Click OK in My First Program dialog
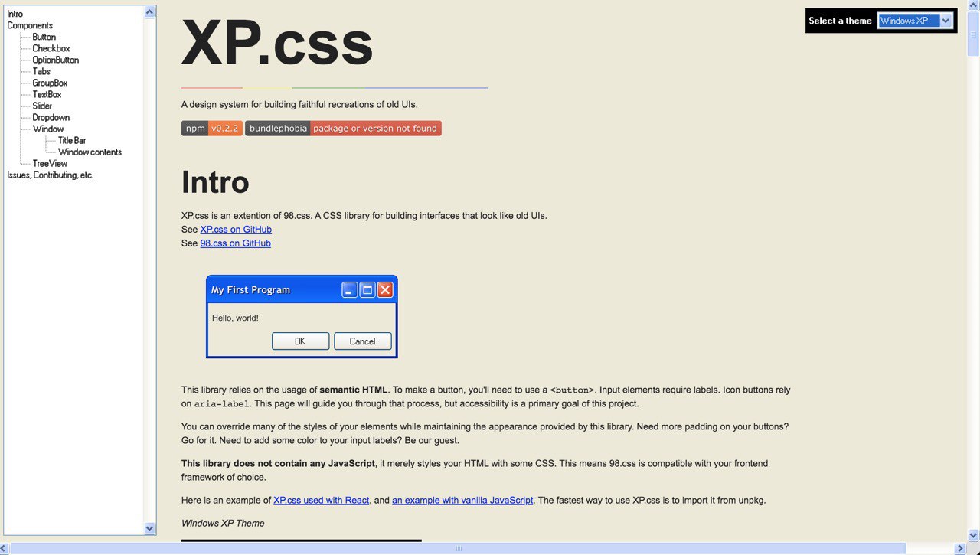The height and width of the screenshot is (555, 980). click(300, 341)
